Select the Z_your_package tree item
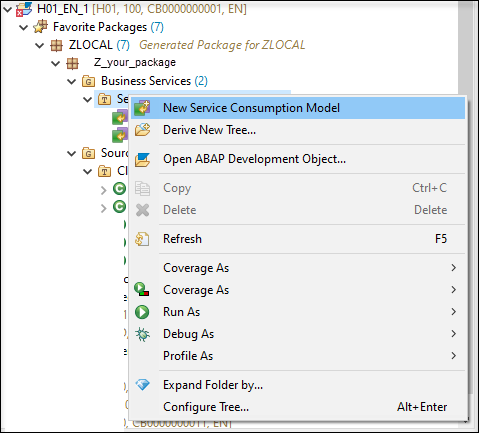The width and height of the screenshot is (479, 433). click(135, 62)
